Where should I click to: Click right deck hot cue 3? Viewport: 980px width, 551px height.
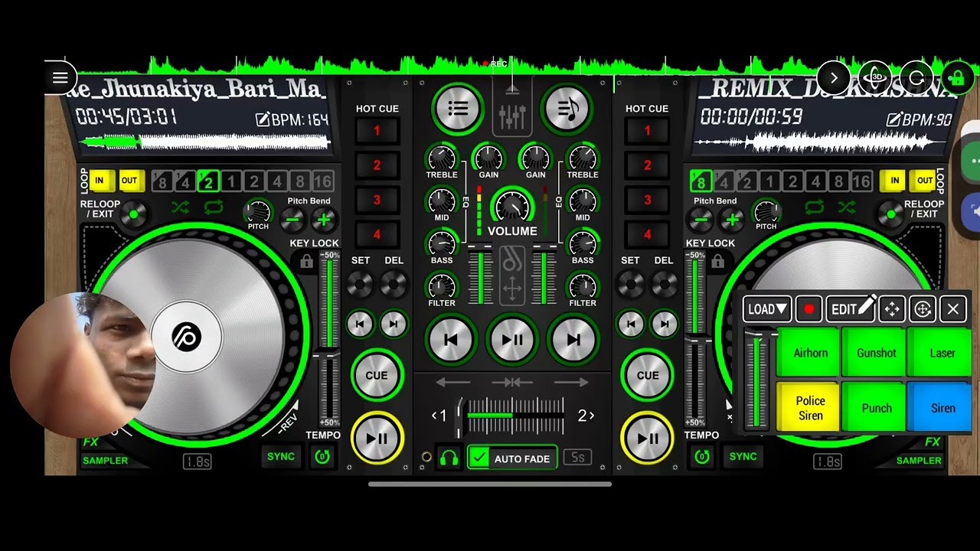[x=647, y=200]
